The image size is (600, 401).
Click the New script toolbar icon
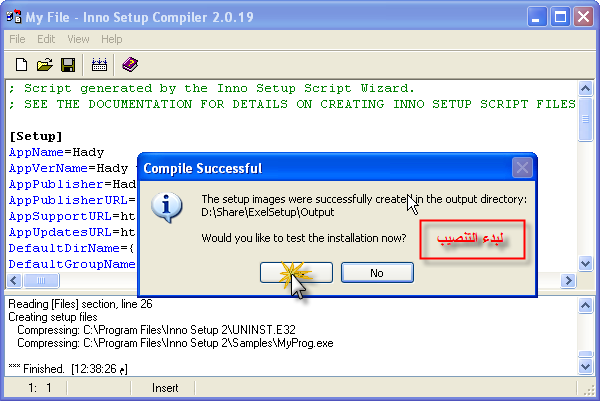[x=21, y=65]
